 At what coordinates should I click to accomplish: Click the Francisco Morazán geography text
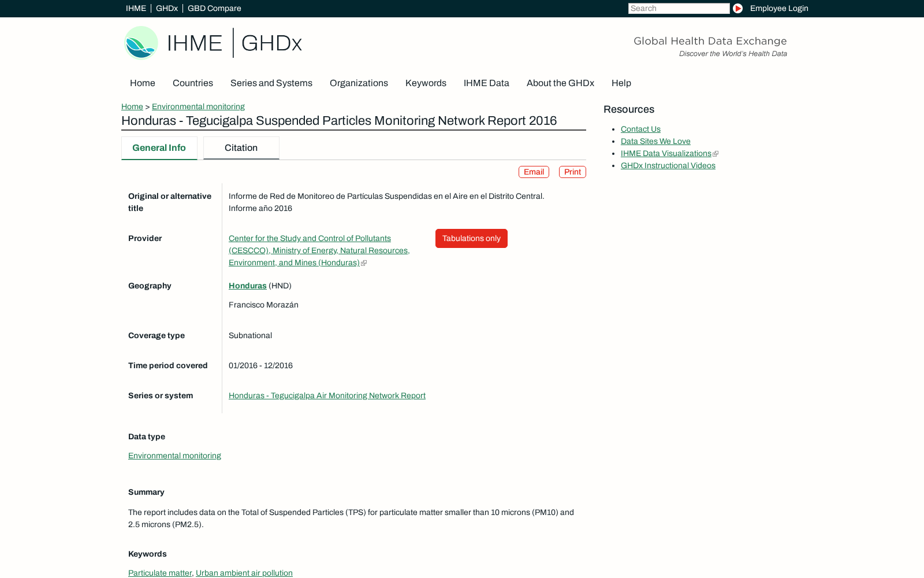[263, 305]
